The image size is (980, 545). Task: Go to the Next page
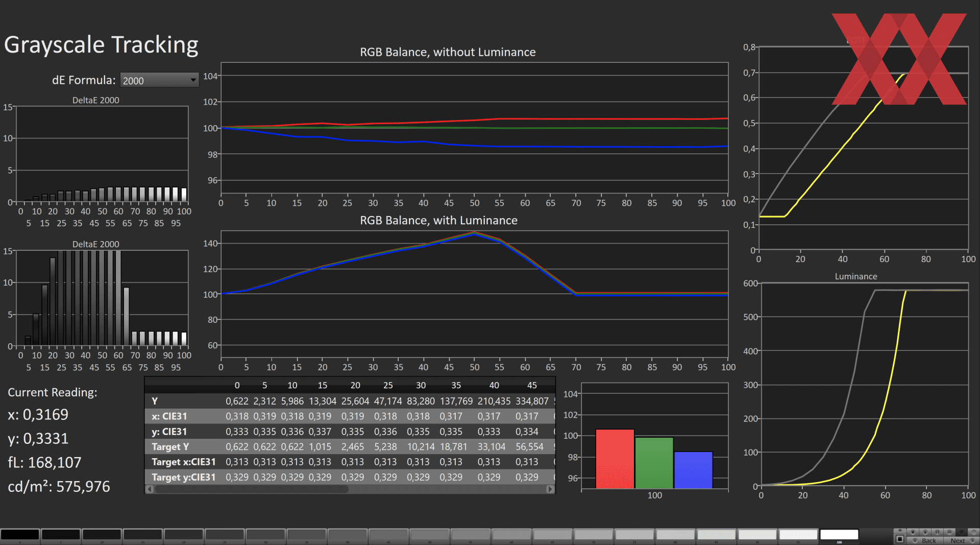[962, 540]
